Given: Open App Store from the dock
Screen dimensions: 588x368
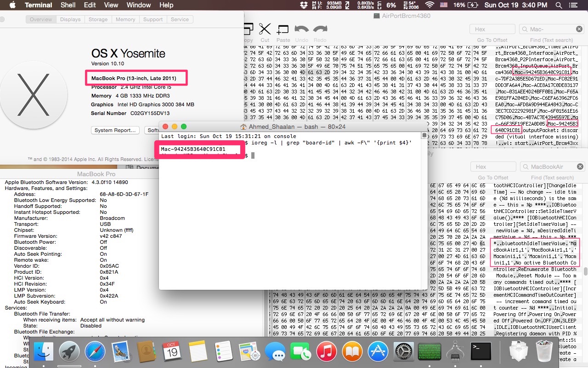Looking at the screenshot, I should point(379,352).
